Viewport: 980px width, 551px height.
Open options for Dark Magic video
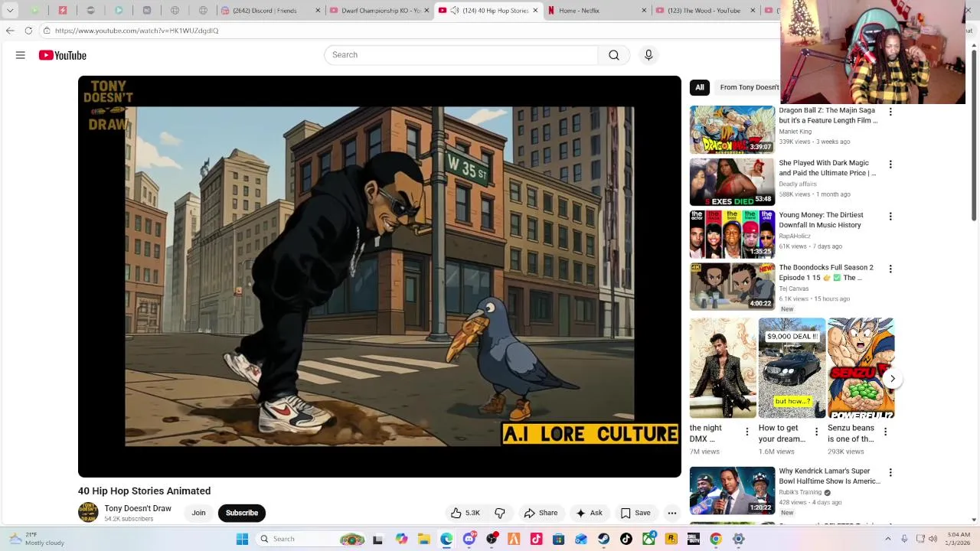pos(890,164)
